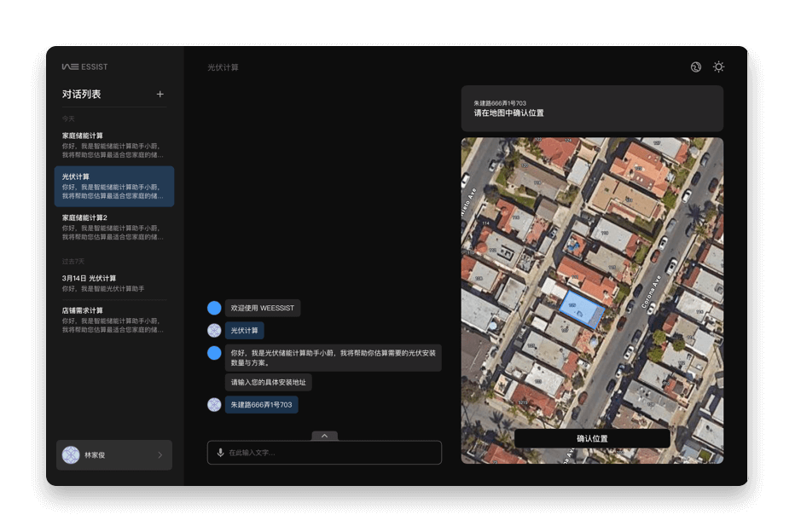Click the 过去7天 section label
This screenshot has width=795, height=532.
coord(73,262)
